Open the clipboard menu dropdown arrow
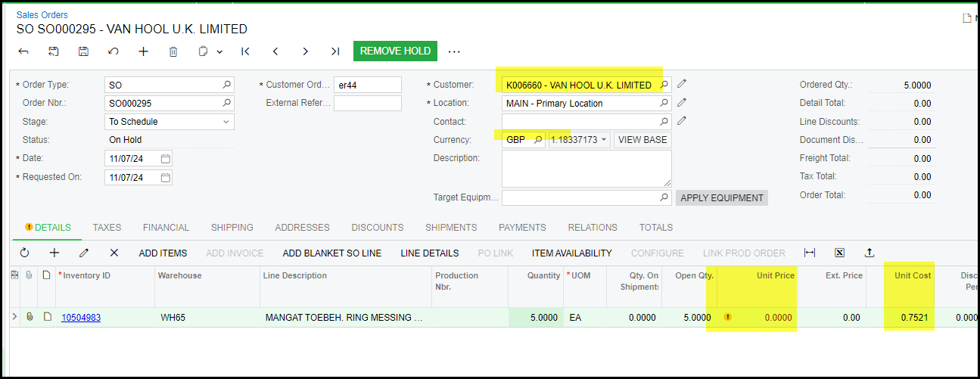980x379 pixels. pyautogui.click(x=219, y=51)
